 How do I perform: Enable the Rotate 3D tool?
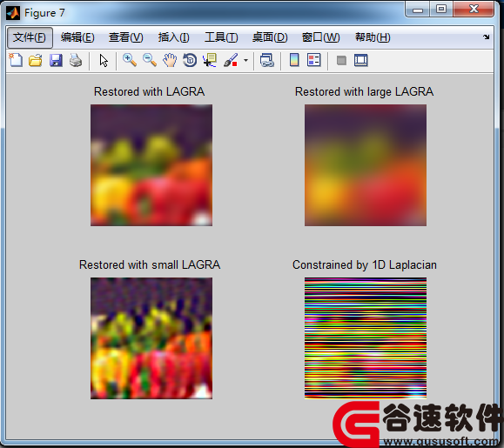point(190,60)
